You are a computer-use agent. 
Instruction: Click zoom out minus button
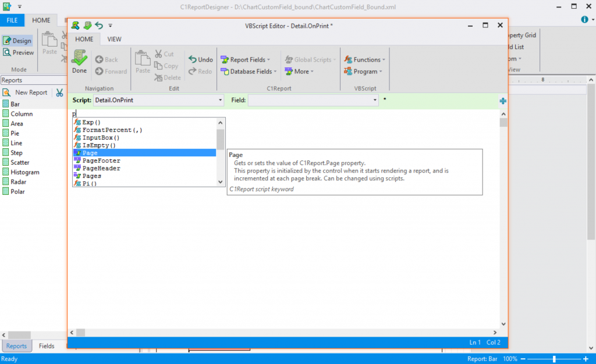pos(523,359)
